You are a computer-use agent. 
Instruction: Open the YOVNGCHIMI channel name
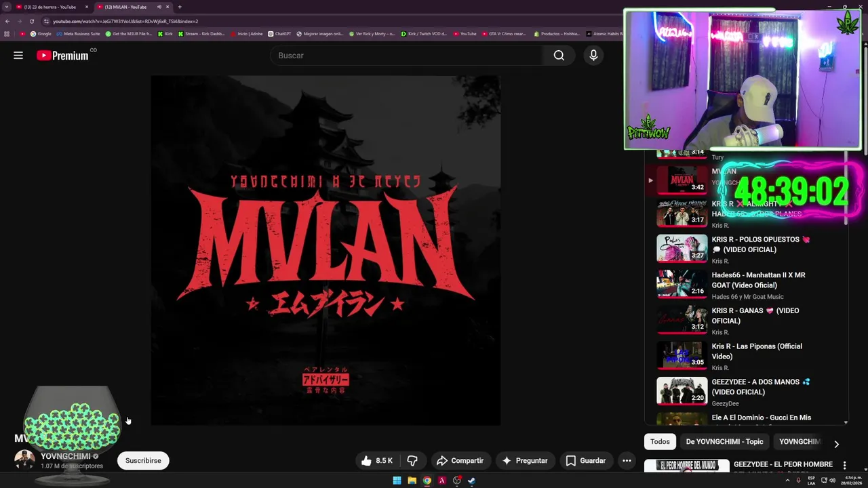pos(65,456)
